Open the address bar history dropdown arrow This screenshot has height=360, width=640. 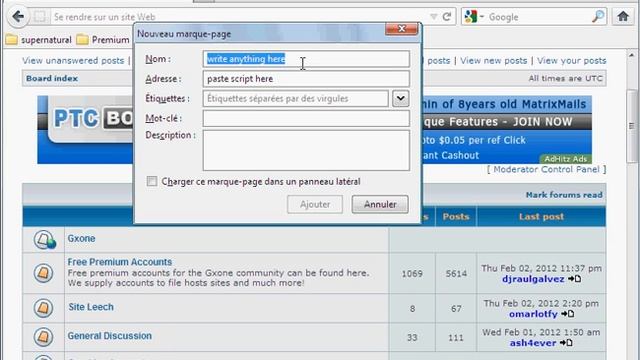433,17
